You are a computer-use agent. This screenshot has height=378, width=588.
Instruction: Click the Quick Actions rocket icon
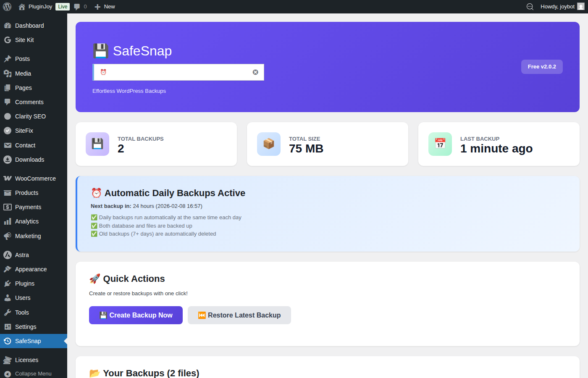tap(95, 278)
